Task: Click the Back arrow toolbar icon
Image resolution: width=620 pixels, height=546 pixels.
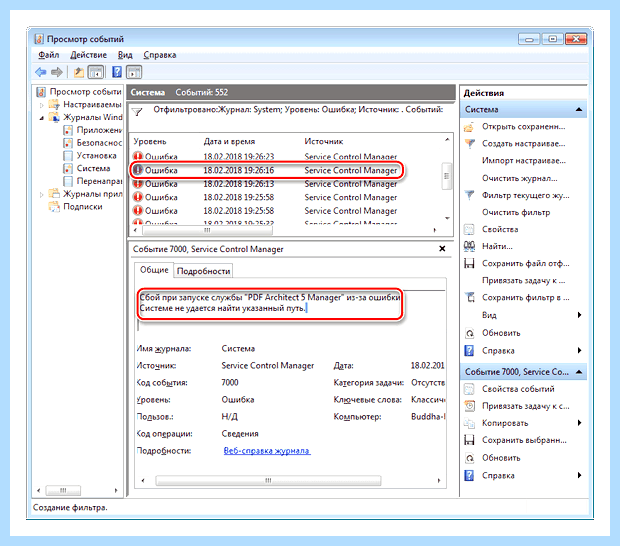Action: (x=41, y=72)
